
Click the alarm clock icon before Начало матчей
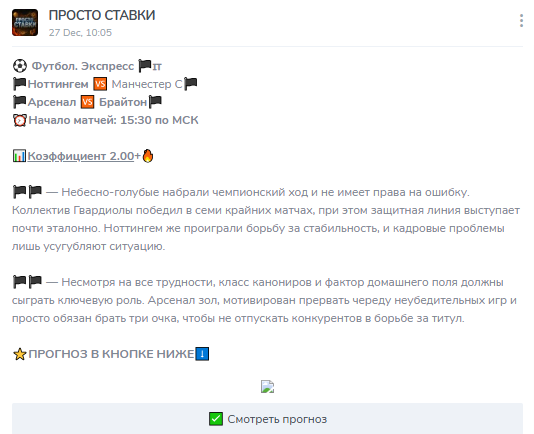20,120
